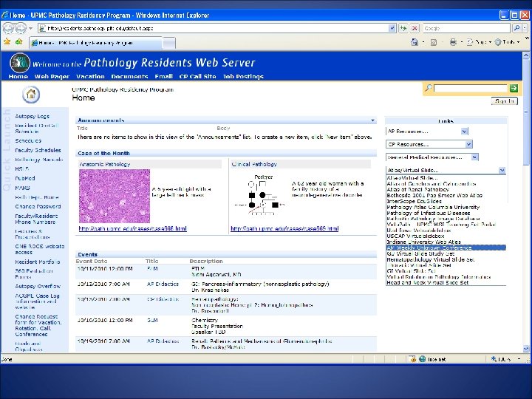Open the address bar history dropdown
532x399 pixels.
pos(392,28)
